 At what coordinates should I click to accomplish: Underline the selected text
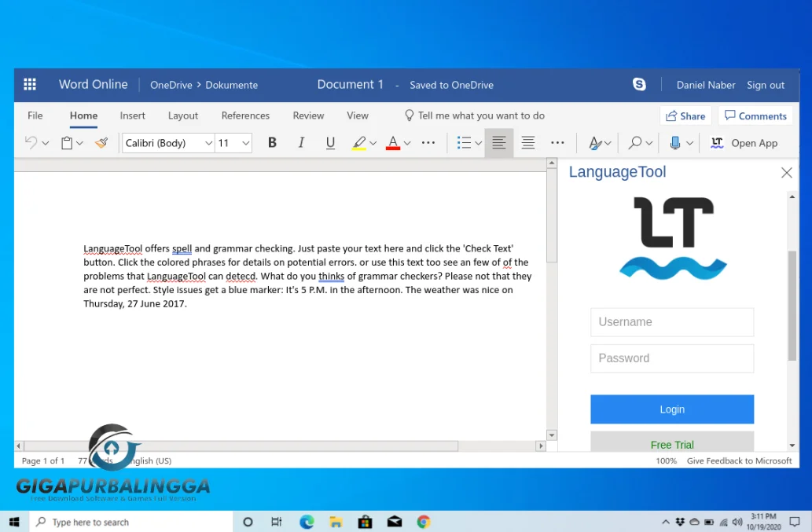(329, 142)
